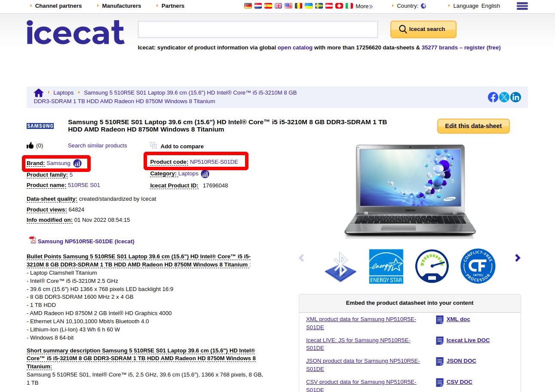Open XML product data for Samsung link
This screenshot has height=392, width=555.
[361, 323]
